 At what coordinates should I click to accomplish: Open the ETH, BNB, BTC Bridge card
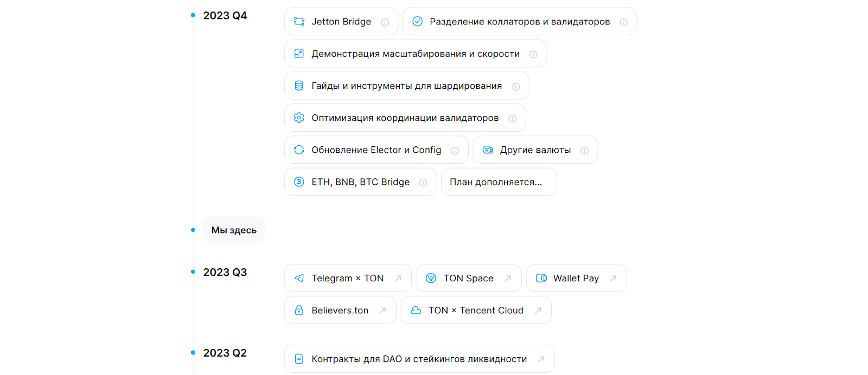tap(361, 182)
